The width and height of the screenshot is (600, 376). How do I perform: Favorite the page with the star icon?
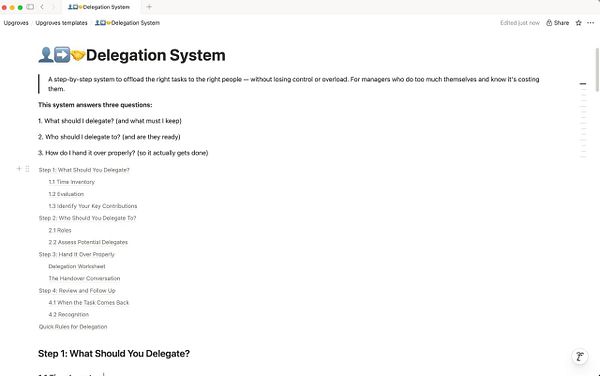tap(579, 23)
